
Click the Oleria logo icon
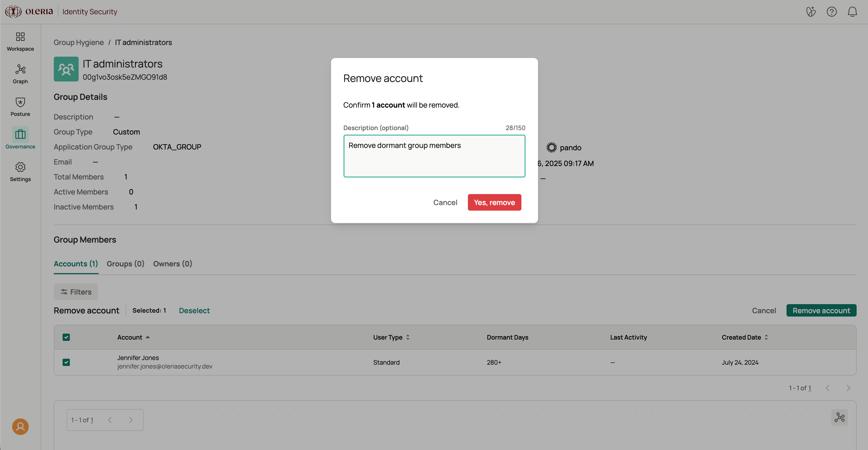[x=13, y=11]
